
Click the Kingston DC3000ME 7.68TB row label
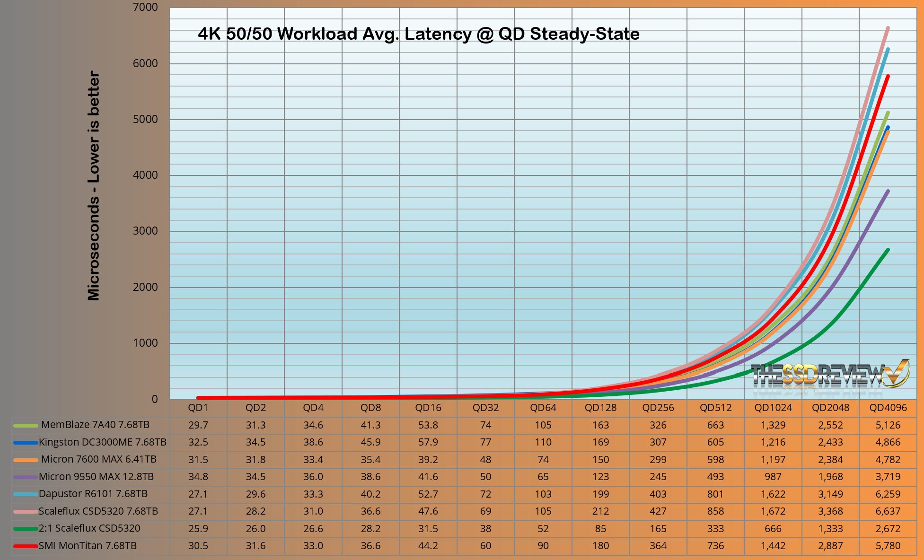[102, 442]
